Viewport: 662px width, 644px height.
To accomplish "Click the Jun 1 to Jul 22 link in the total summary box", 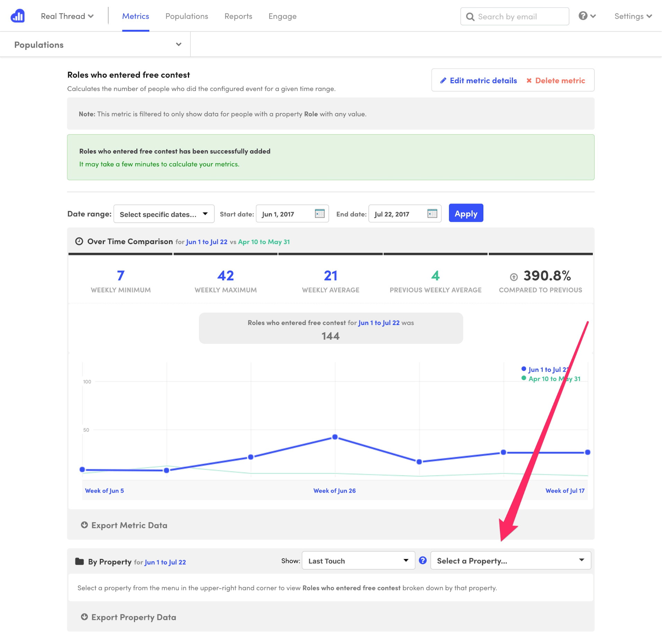I will (379, 323).
